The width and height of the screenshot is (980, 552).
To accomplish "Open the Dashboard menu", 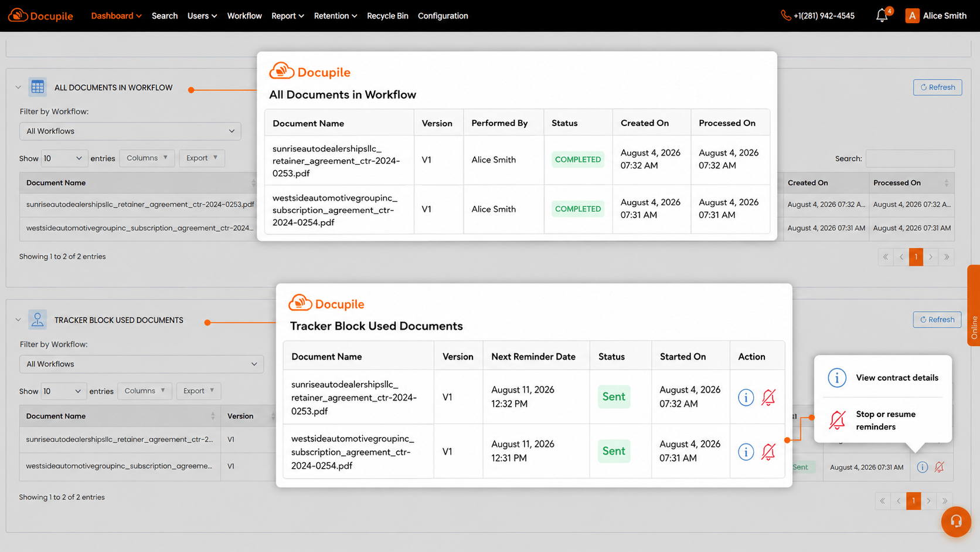I will [x=116, y=16].
